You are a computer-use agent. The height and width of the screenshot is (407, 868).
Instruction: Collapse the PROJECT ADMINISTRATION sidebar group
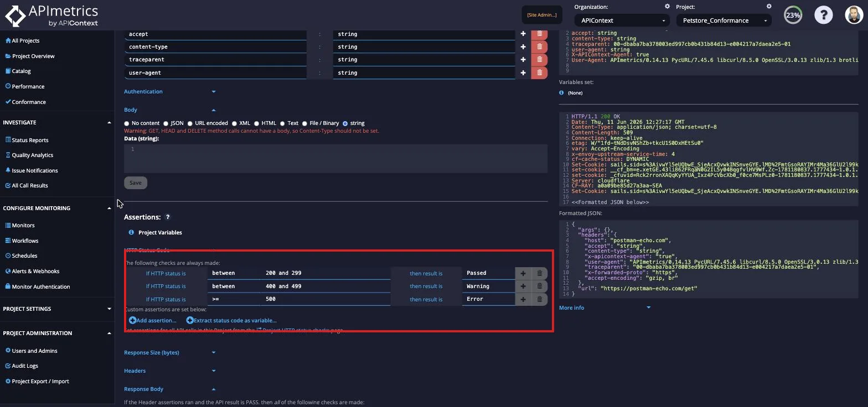click(57, 333)
